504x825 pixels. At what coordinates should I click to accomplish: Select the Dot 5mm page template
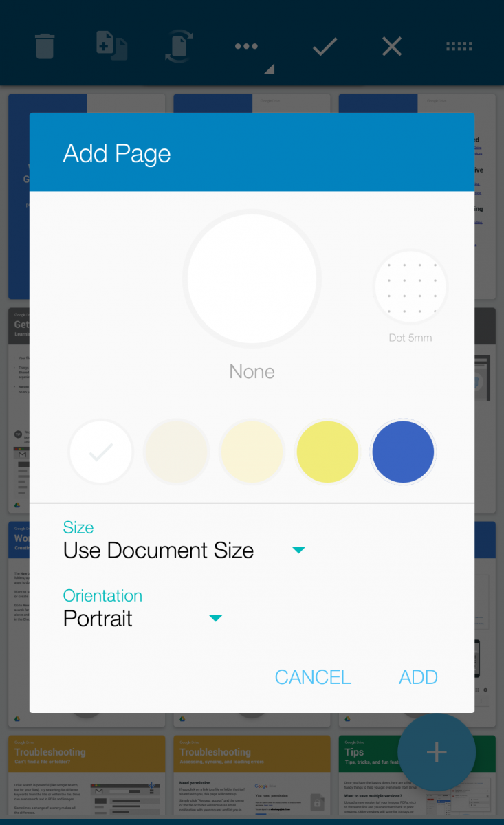(410, 287)
